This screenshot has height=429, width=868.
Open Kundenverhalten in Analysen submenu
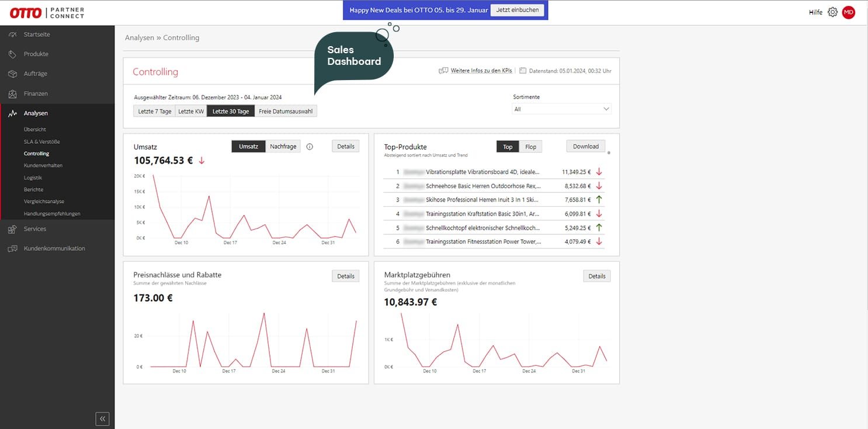coord(43,165)
